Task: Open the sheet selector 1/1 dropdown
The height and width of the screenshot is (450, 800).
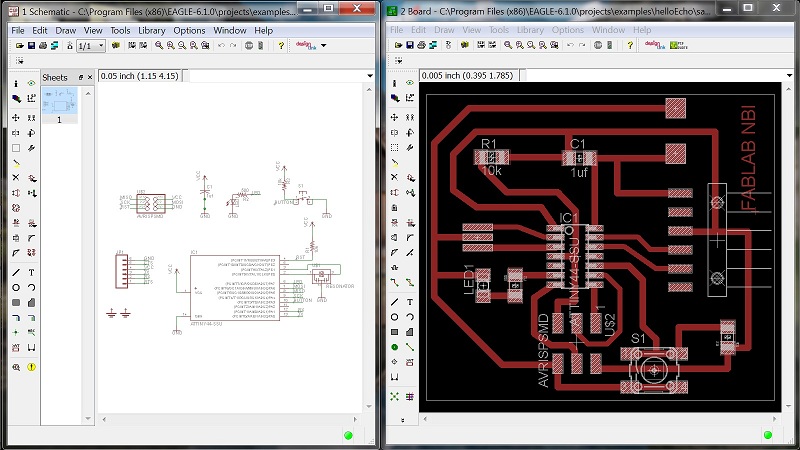Action: [100, 46]
